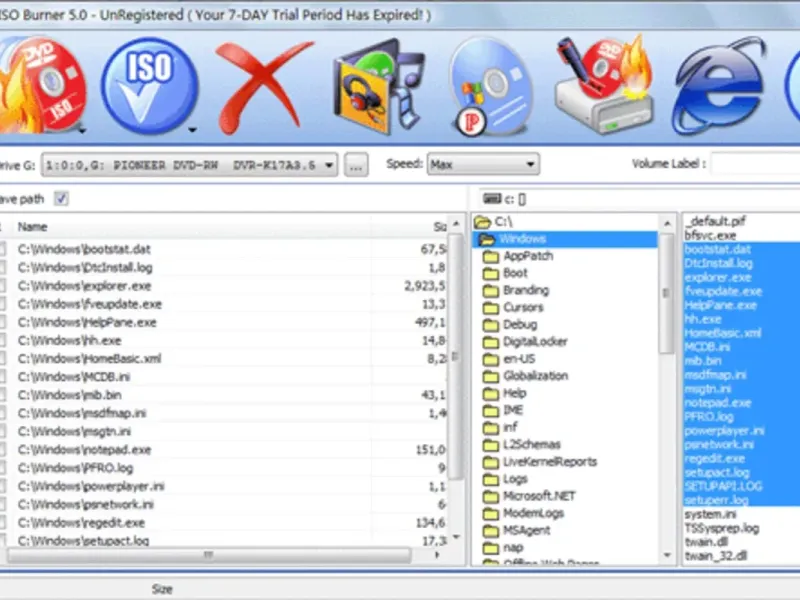Click the file list scroll-right arrow
Viewport: 800px width, 600px height.
click(x=437, y=555)
